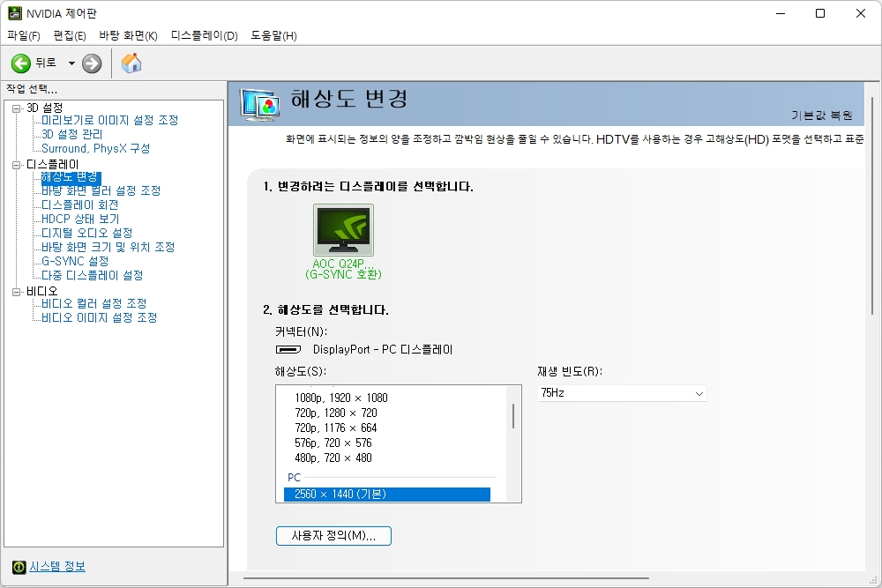Click the NVIDIA title bar app icon
Screen dimensions: 882x588
pyautogui.click(x=15, y=13)
